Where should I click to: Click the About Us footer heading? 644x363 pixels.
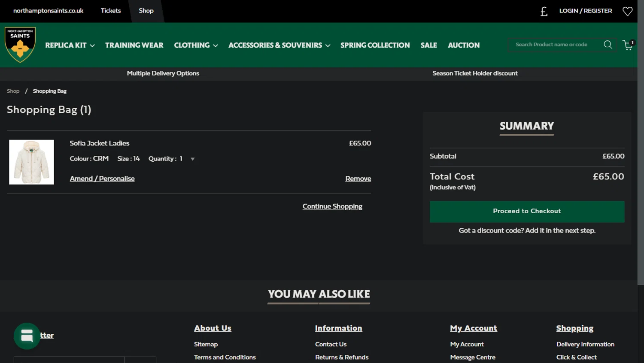[213, 328]
